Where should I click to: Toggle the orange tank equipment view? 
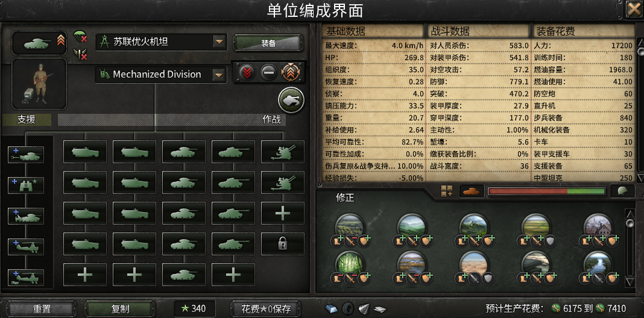pos(472,191)
